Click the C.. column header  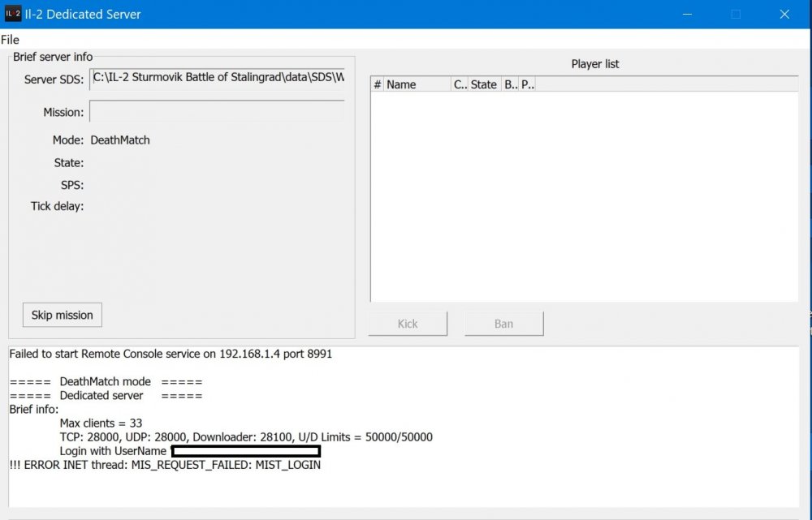click(x=459, y=84)
